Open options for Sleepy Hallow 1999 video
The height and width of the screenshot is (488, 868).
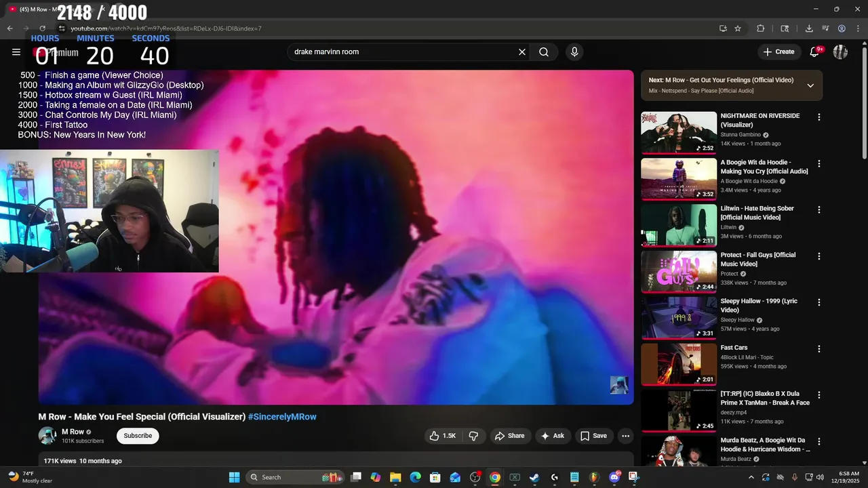point(818,302)
